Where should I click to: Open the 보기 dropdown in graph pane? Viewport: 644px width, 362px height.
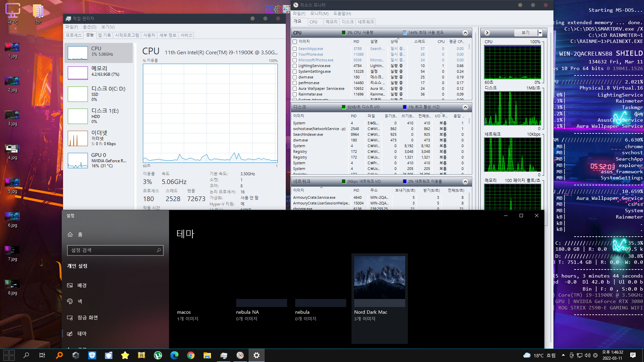coord(540,33)
